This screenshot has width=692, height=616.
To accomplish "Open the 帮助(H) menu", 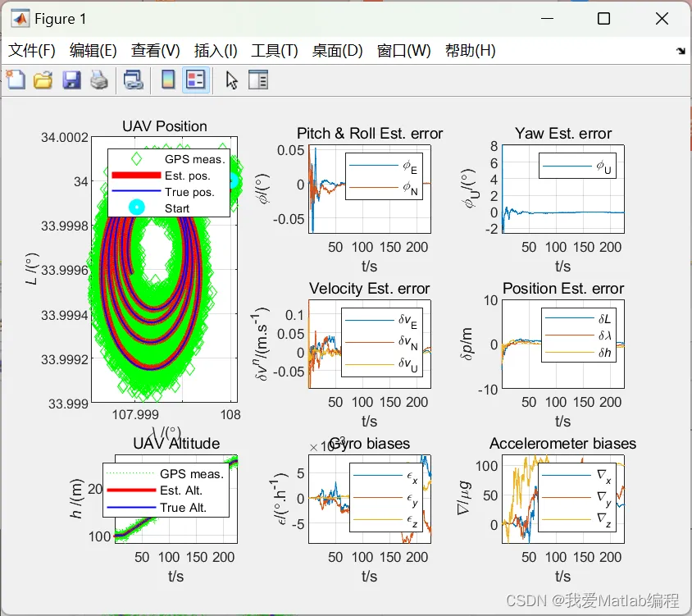I will 471,50.
